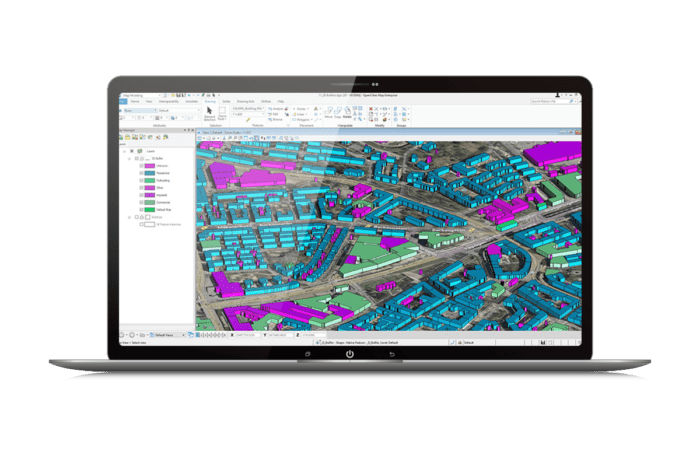Screen dimensions: 700x455
Task: Toggle the Industrial class checkbox
Action: (141, 194)
